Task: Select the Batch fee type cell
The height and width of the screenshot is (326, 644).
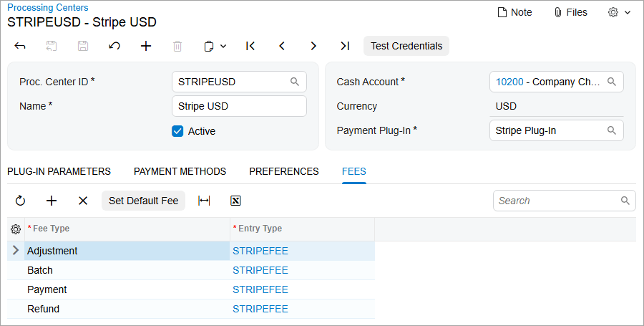Action: [x=127, y=270]
